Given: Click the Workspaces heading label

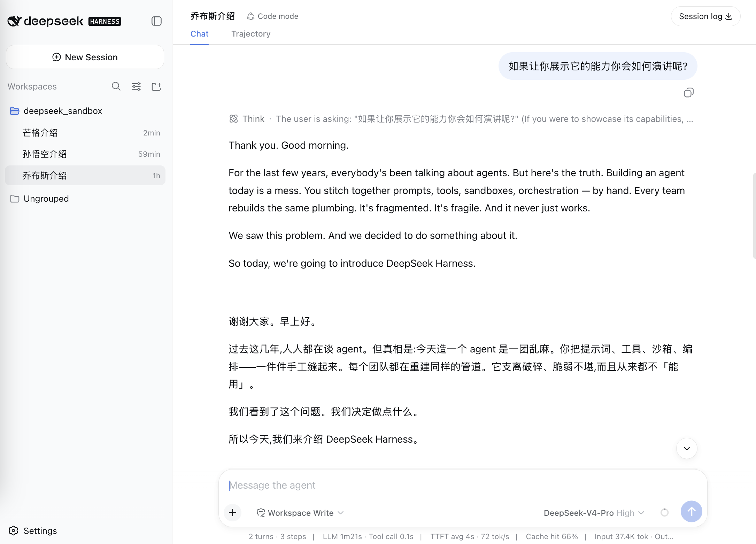Looking at the screenshot, I should (32, 86).
